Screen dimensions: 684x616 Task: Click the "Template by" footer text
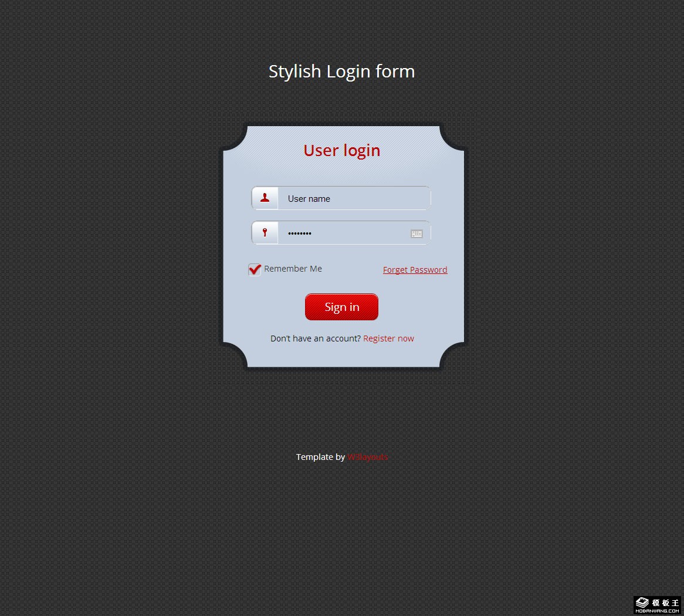pyautogui.click(x=320, y=457)
